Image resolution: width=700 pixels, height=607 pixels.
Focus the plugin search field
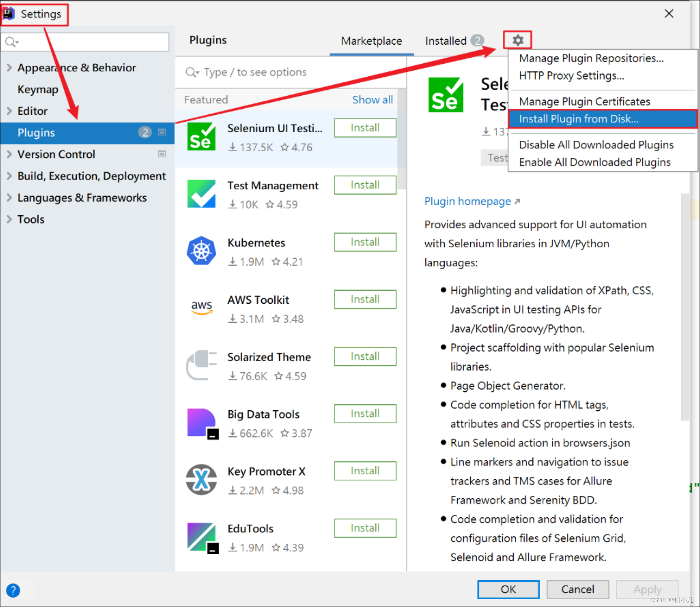click(290, 72)
